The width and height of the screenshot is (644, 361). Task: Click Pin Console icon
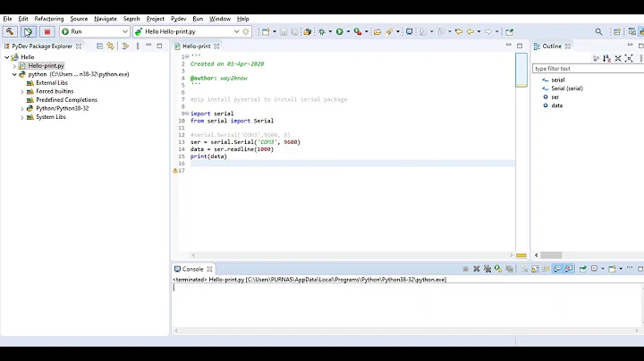coord(583,269)
